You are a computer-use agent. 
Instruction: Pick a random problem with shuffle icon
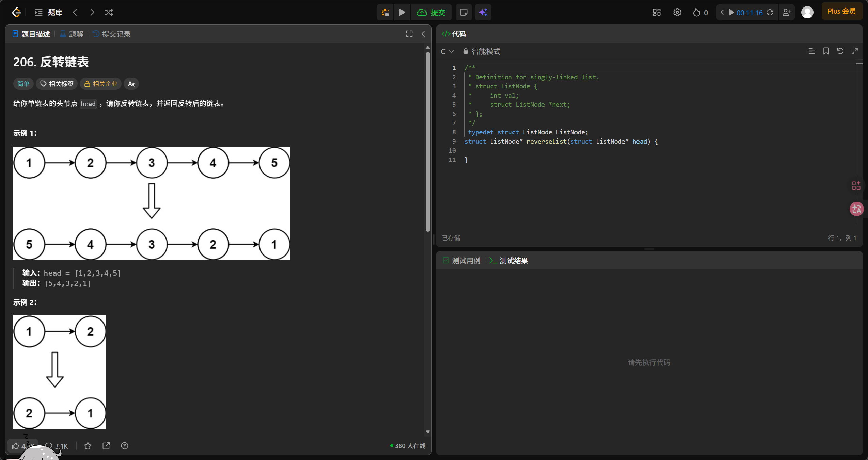point(109,13)
